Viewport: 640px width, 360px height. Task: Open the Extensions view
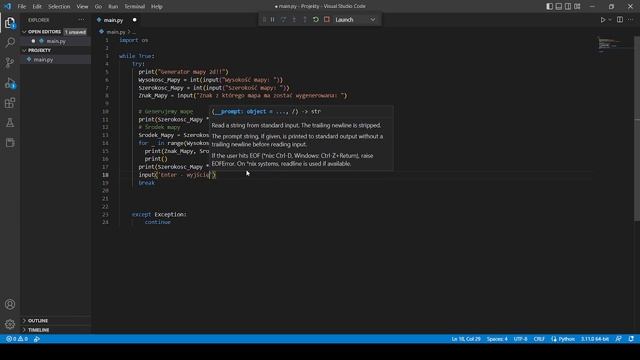click(10, 103)
